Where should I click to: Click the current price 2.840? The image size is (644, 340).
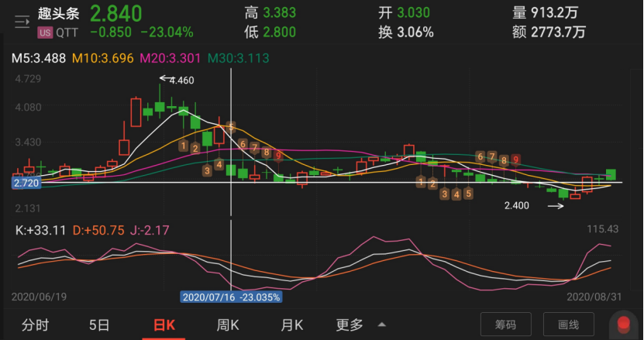tap(115, 13)
